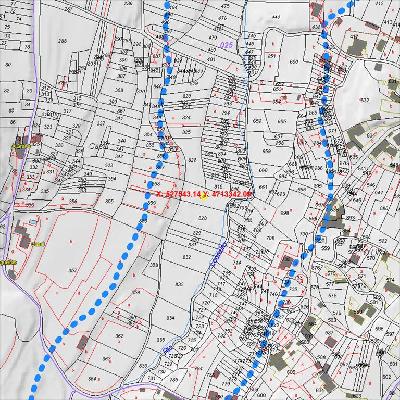Select yellow building label by the purple road
This screenshot has width=400, height=400.
pyautogui.click(x=21, y=146)
